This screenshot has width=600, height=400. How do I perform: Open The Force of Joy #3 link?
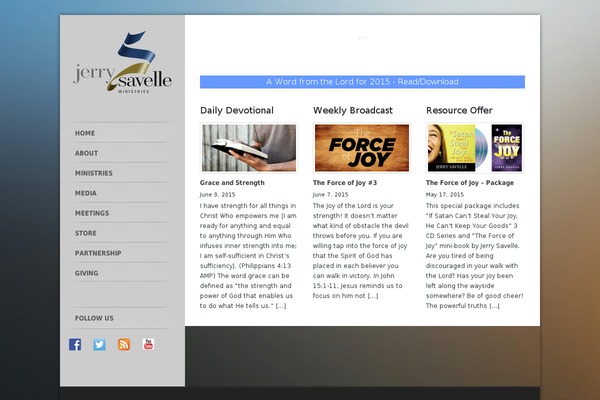coord(345,183)
